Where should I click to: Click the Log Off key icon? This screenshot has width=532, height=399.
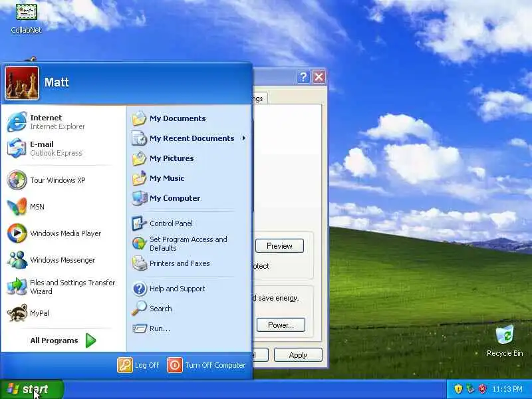point(125,365)
